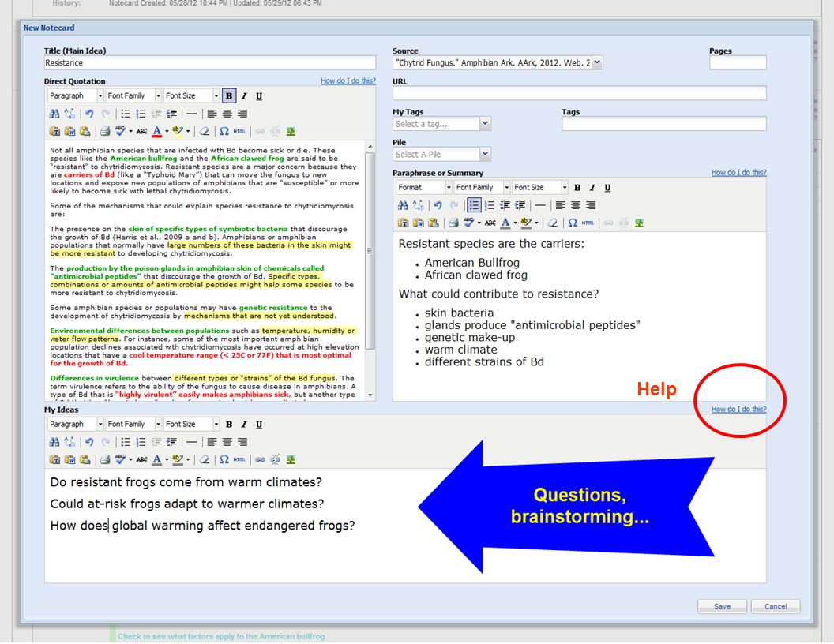Screen dimensions: 834x644
Task: Click Find/Replace icon in Paraphrase or Summary toolbar
Action: point(418,205)
